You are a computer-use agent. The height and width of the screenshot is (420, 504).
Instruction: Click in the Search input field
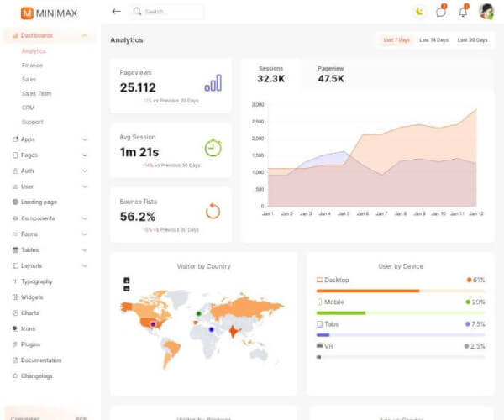171,12
